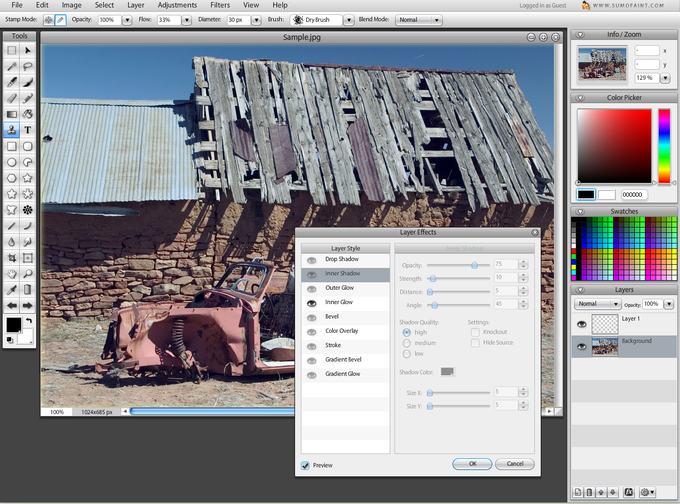680x504 pixels.
Task: Check the Knockout setting
Action: [475, 332]
